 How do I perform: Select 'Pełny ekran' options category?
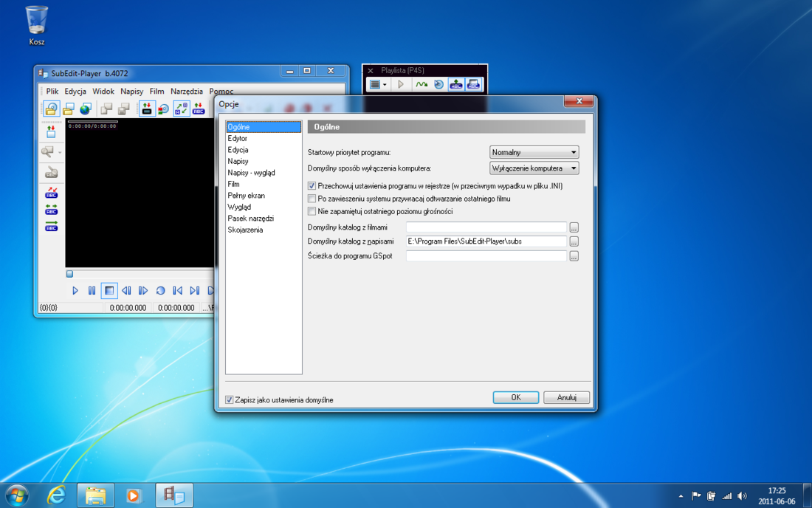pyautogui.click(x=246, y=195)
